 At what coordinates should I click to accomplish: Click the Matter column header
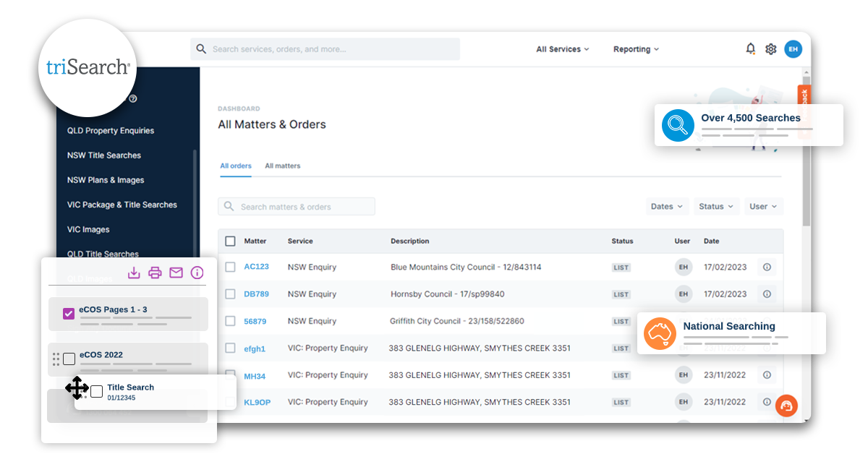tap(255, 241)
